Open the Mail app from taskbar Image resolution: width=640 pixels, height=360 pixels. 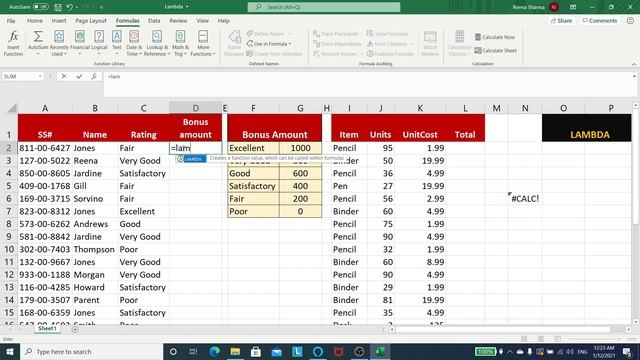(x=277, y=351)
